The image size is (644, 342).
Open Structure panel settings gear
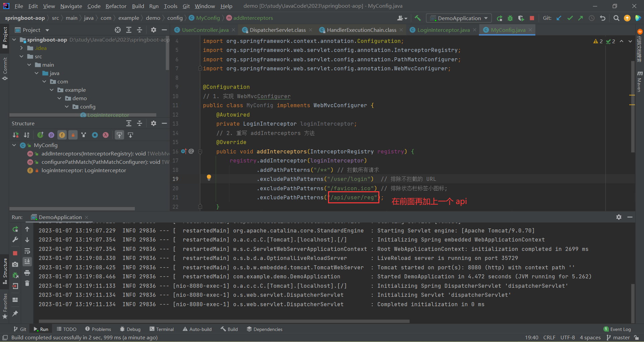[x=153, y=123]
